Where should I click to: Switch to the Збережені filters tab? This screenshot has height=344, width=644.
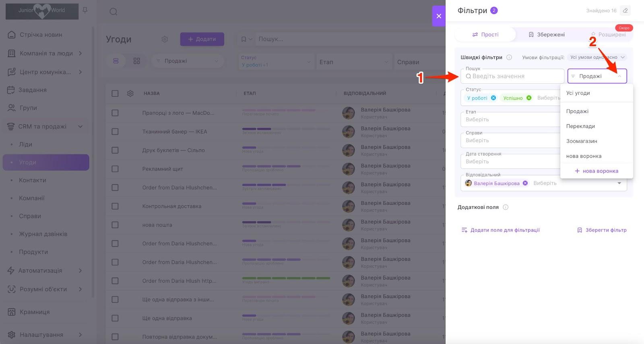pos(547,35)
